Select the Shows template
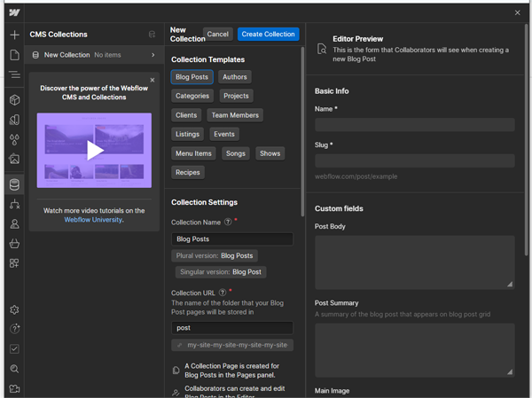The height and width of the screenshot is (398, 532). (270, 153)
